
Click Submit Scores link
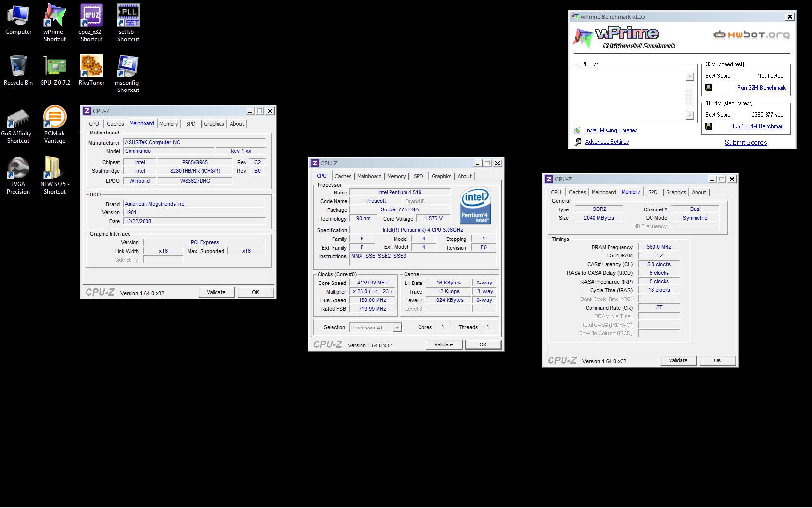click(746, 142)
